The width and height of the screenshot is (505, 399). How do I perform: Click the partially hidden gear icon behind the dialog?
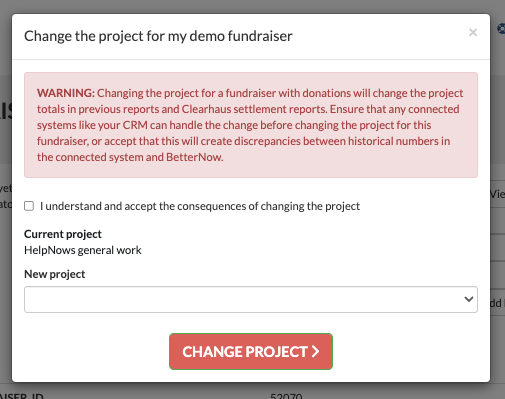pyautogui.click(x=501, y=29)
